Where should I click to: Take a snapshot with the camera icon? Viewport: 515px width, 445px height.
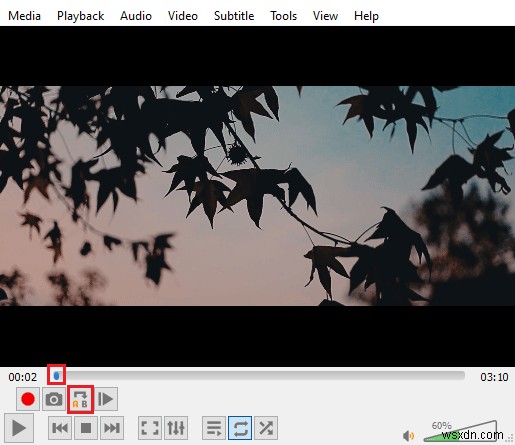(x=54, y=399)
